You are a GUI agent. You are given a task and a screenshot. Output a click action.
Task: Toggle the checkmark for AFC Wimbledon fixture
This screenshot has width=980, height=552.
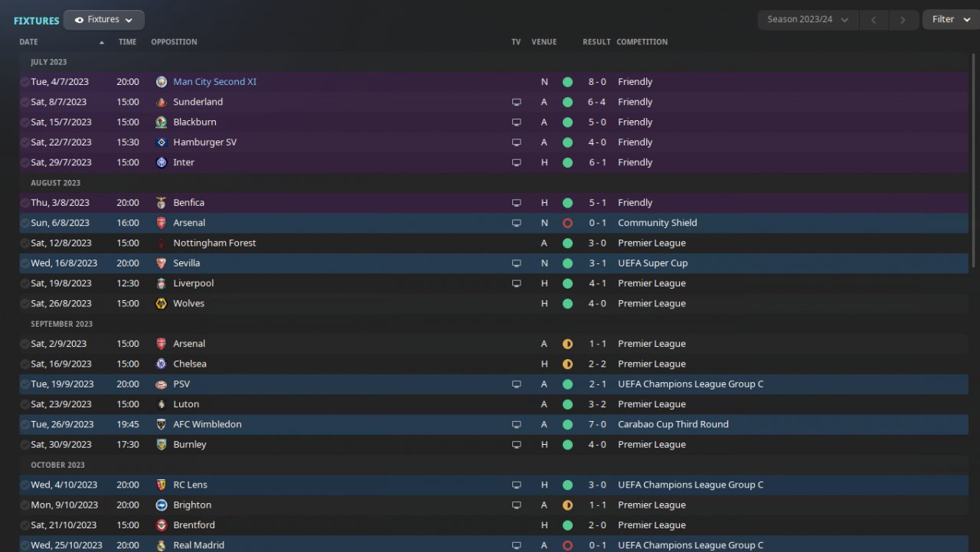click(x=24, y=424)
